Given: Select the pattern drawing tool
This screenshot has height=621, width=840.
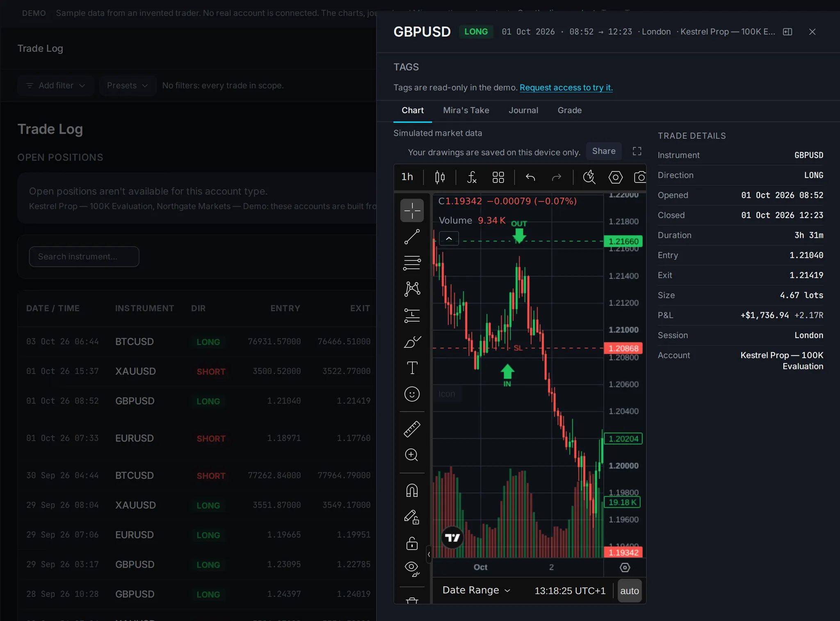Looking at the screenshot, I should click(x=412, y=289).
